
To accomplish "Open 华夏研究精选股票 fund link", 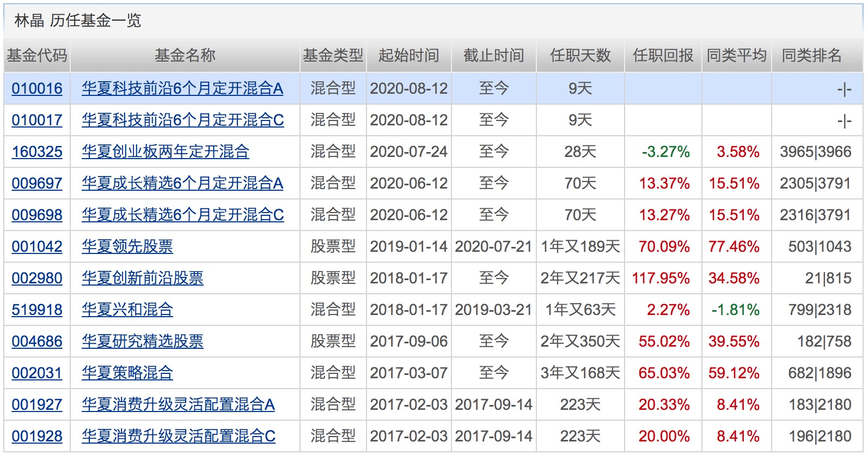I will [143, 341].
